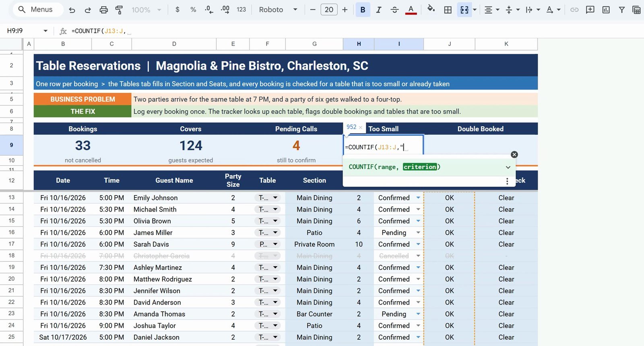Toggle Strikethrough formatting
644x346 pixels.
(x=394, y=10)
